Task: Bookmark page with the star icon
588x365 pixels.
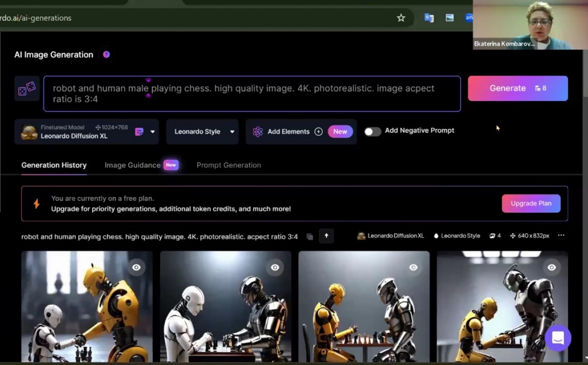Action: point(401,18)
